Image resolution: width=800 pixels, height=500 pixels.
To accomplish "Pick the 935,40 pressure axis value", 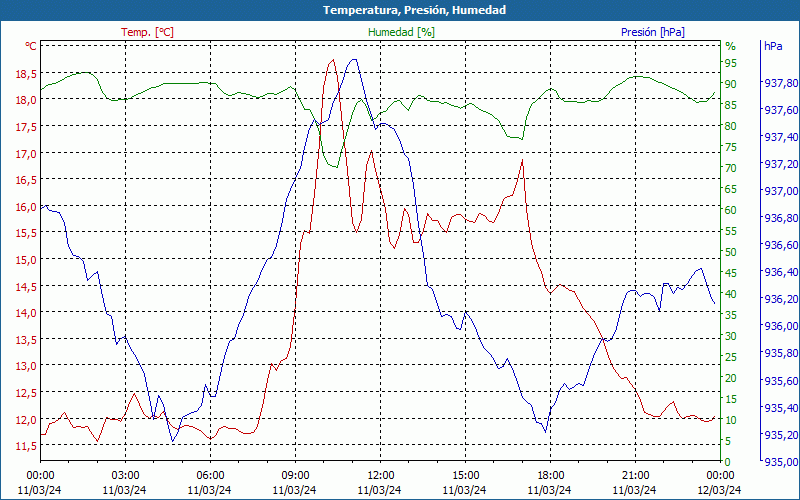I will 781,408.
